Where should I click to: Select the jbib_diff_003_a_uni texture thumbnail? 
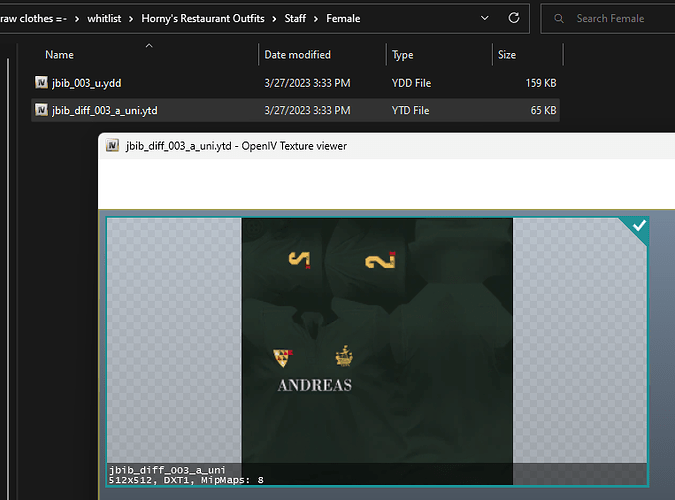coord(377,351)
